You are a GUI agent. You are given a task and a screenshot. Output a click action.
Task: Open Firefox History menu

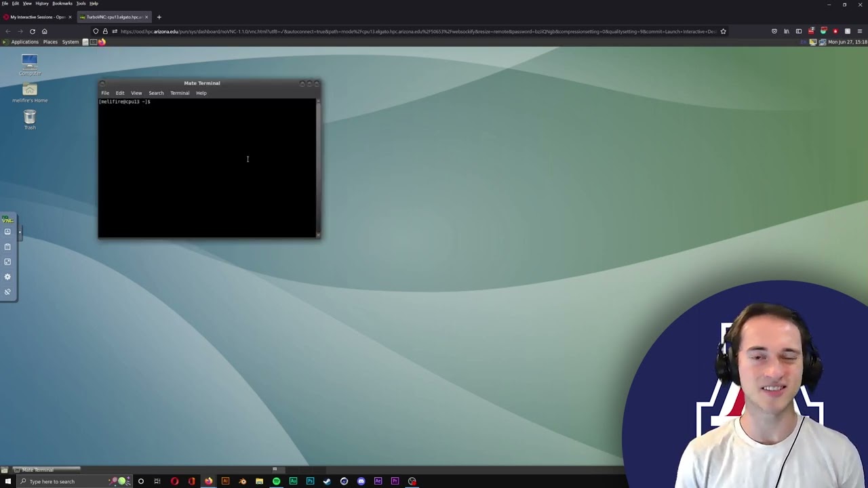[42, 3]
